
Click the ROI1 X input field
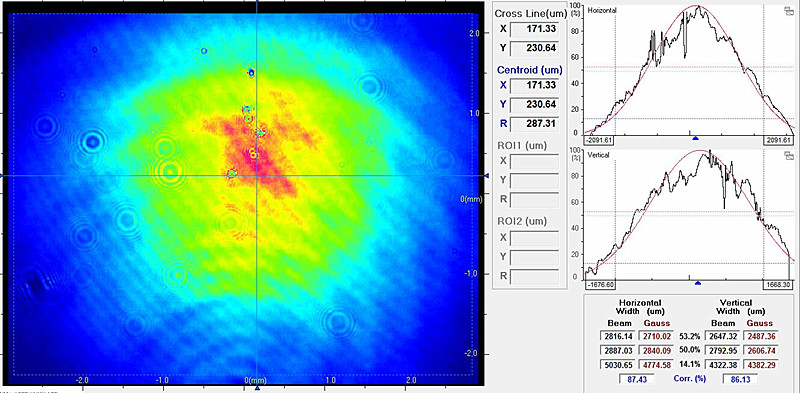pos(535,161)
